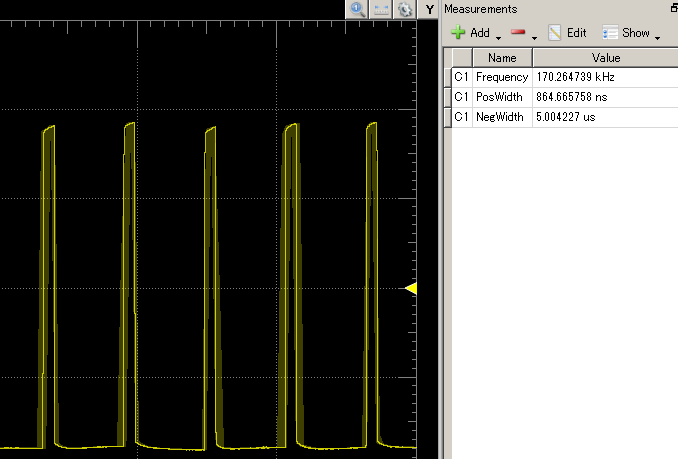
Task: Select the 864.665758 ns value cell
Action: coord(605,97)
